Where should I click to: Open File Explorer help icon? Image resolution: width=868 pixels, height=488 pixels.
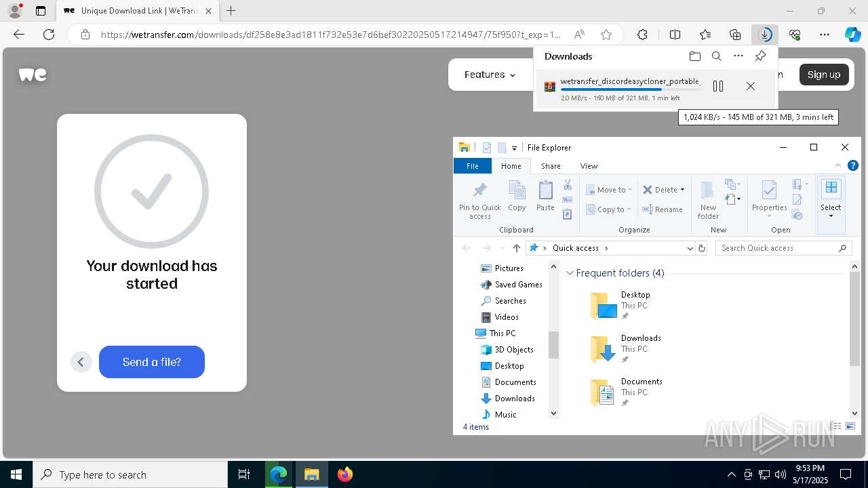[x=853, y=165]
